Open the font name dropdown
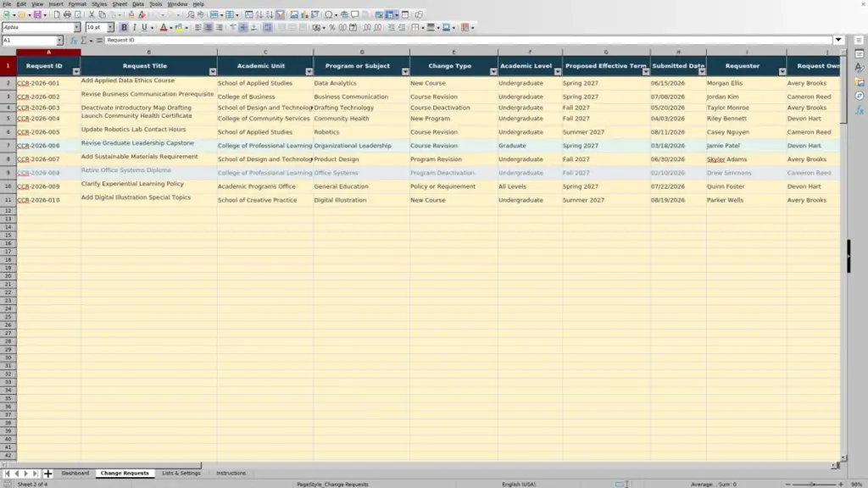The image size is (868, 488). click(76, 27)
